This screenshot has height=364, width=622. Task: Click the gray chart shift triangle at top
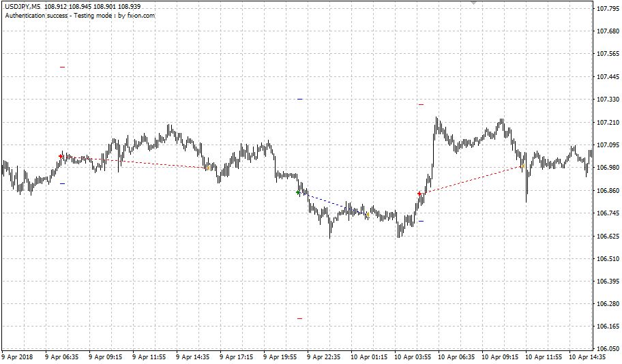point(473,2)
